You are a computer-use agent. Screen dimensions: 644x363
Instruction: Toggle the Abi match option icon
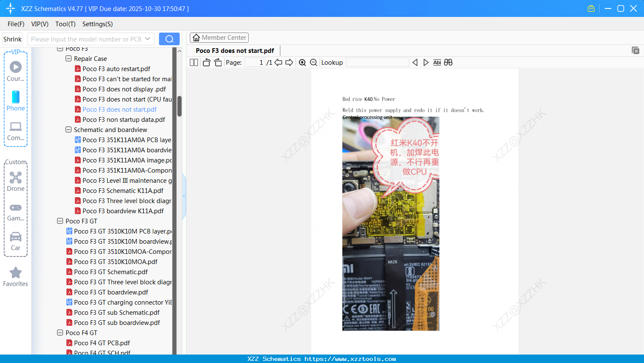437,63
